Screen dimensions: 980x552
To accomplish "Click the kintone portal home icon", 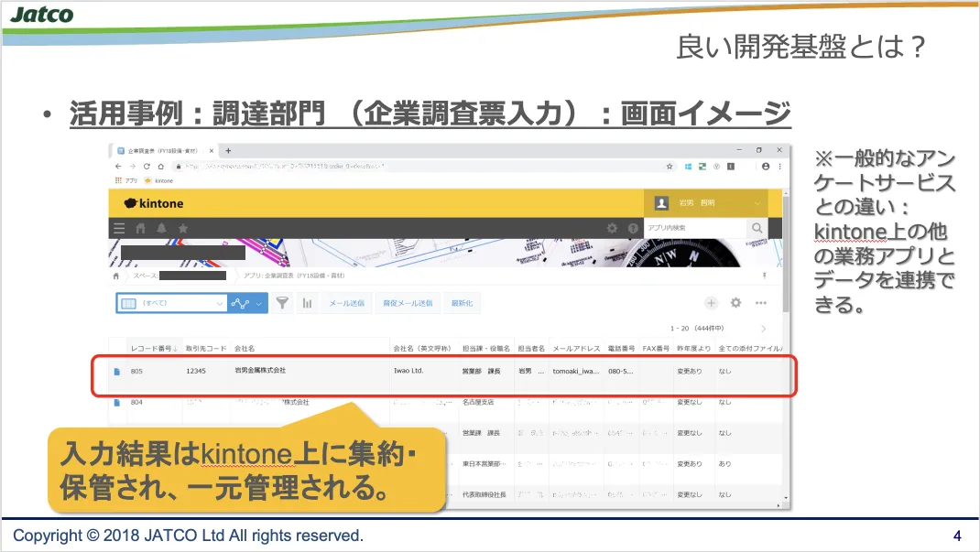I will tap(141, 228).
